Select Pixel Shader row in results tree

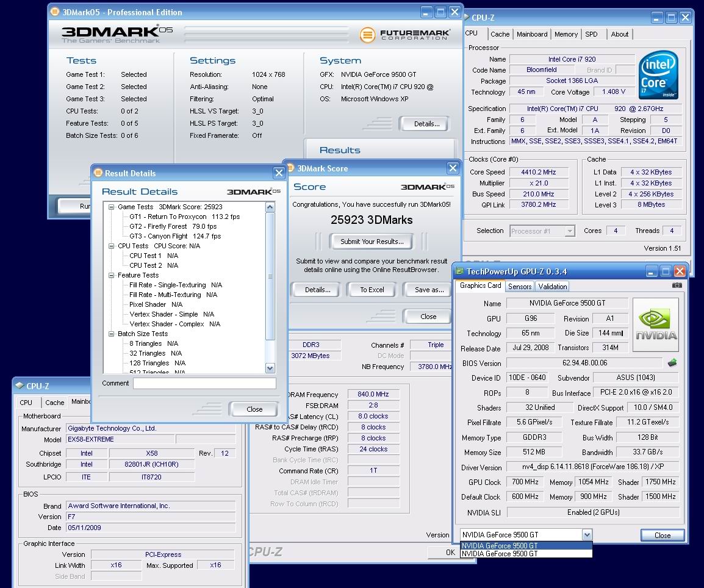156,304
